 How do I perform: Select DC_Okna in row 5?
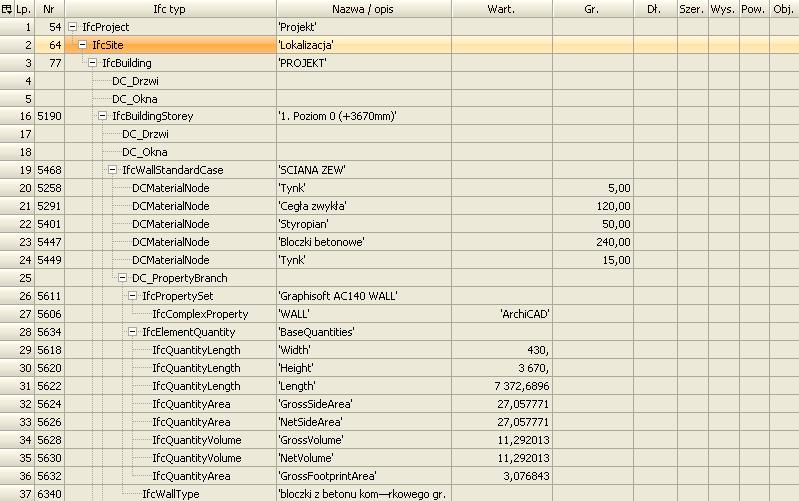pos(135,98)
